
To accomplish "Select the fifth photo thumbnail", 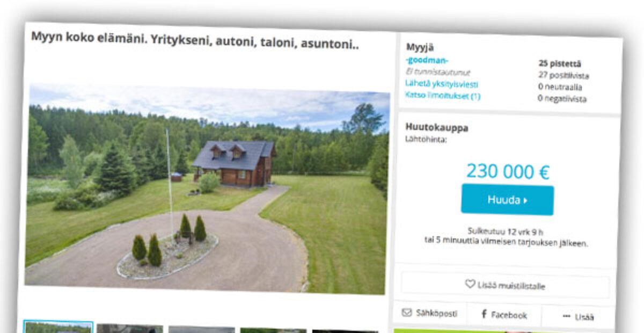I will pos(345,331).
